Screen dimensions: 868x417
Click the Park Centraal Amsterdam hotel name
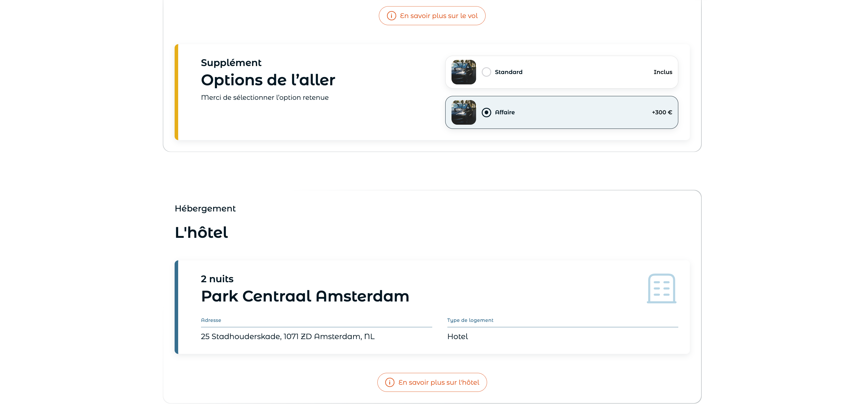305,296
